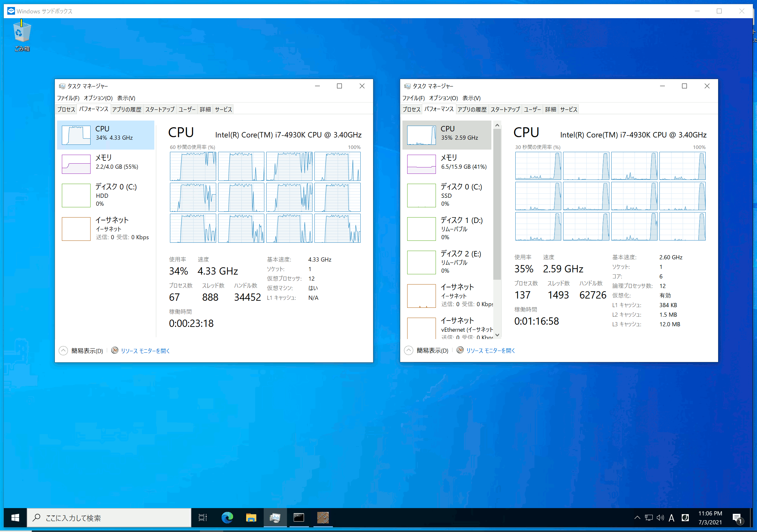This screenshot has width=757, height=532.
Task: Click the taskbar search box
Action: pos(109,518)
